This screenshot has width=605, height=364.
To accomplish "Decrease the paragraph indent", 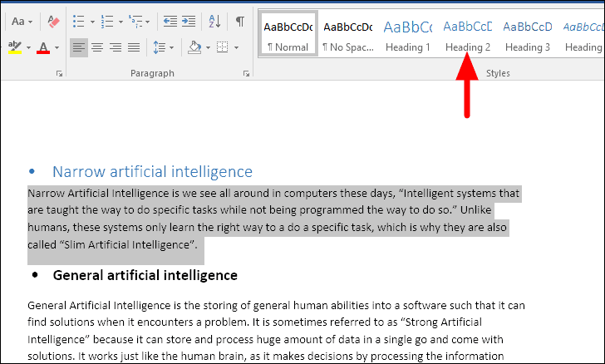I will pyautogui.click(x=170, y=22).
